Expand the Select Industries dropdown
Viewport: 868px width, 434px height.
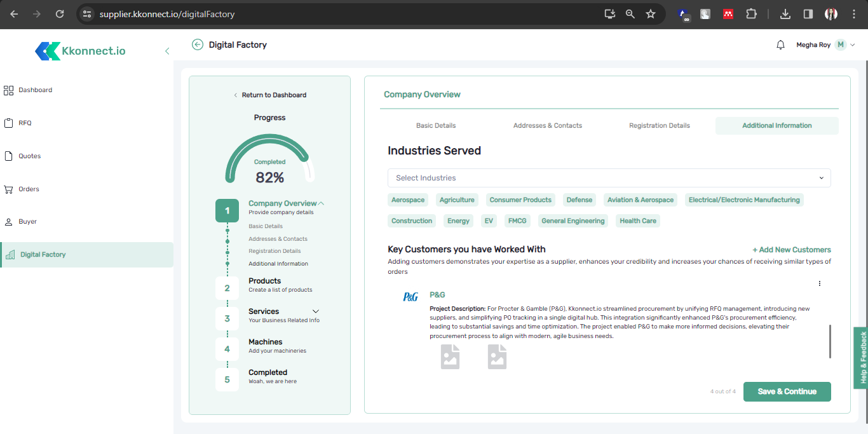pos(609,178)
